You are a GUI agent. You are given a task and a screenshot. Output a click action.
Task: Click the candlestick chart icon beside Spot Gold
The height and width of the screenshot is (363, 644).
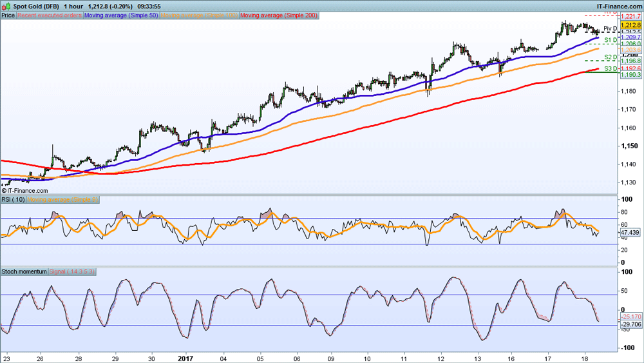(x=6, y=6)
